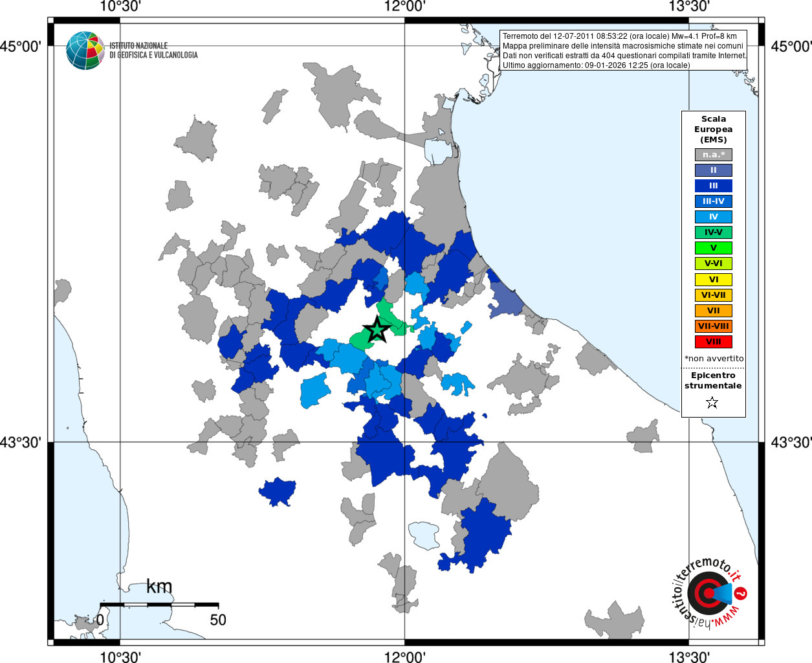The image size is (812, 663).
Task: Select the IV-V green legend swatch
Action: click(714, 232)
